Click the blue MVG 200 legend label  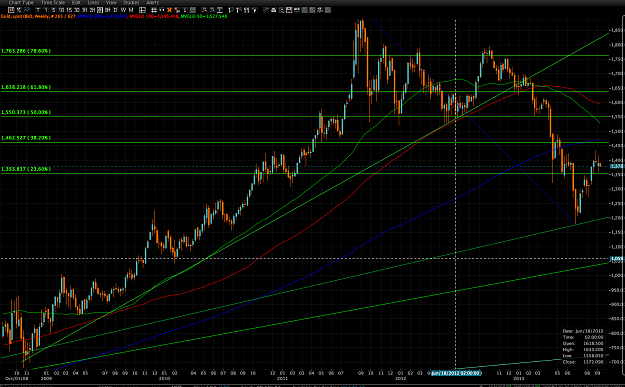tap(103, 16)
